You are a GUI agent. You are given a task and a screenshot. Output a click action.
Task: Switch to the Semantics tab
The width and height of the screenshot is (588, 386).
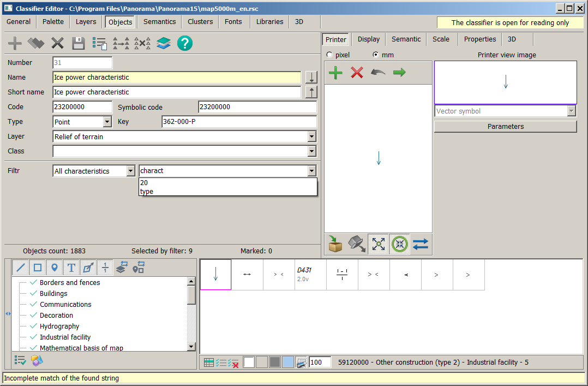tap(159, 22)
